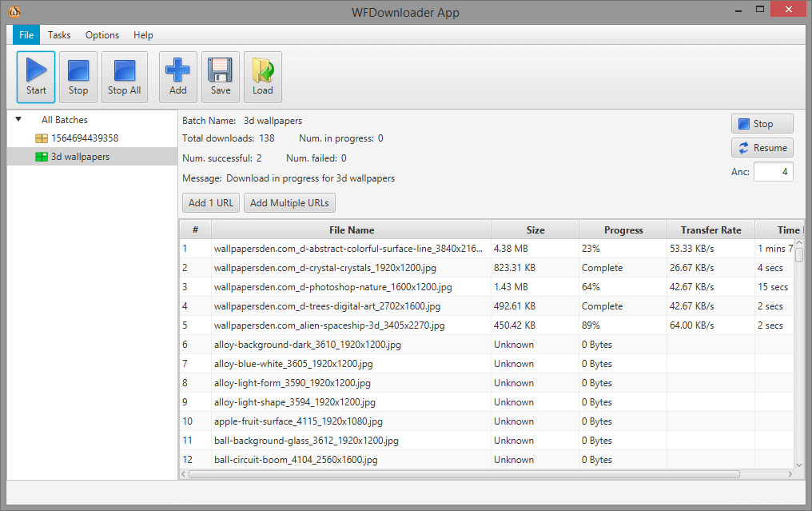Click the horizontal scrollbar below the table
Viewport: 812px width, 511px height.
click(480, 474)
